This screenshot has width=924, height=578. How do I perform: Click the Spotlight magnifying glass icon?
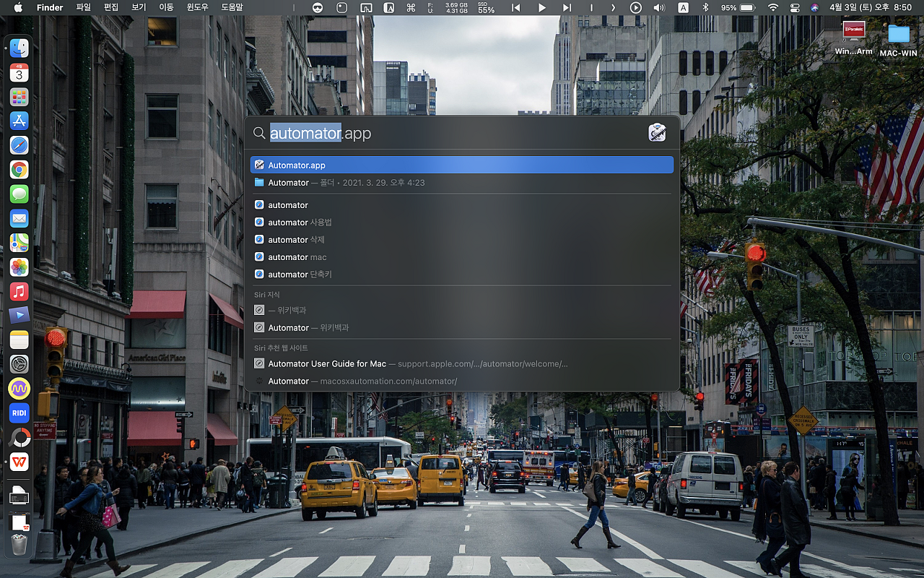259,133
